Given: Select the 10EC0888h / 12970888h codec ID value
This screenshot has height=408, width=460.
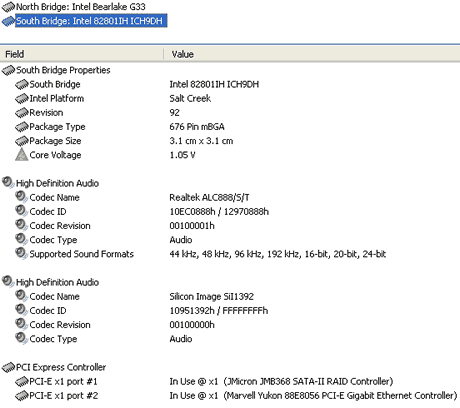Looking at the screenshot, I should (x=219, y=212).
